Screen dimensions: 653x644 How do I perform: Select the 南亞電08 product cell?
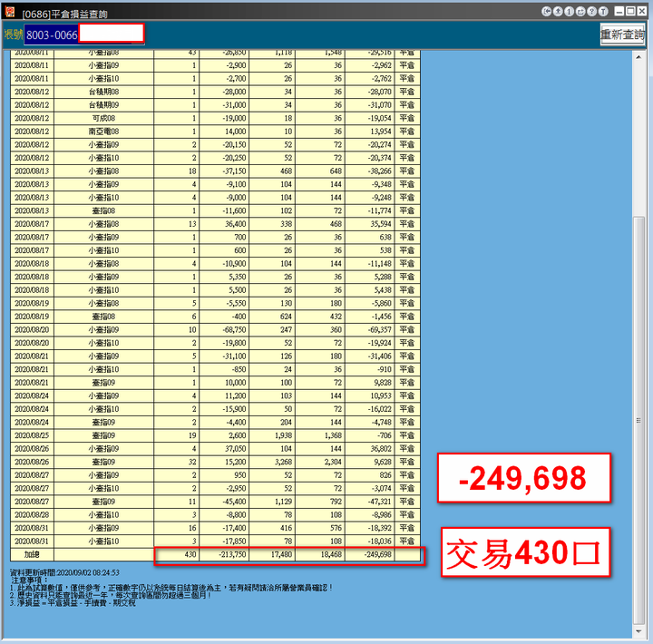tap(103, 132)
